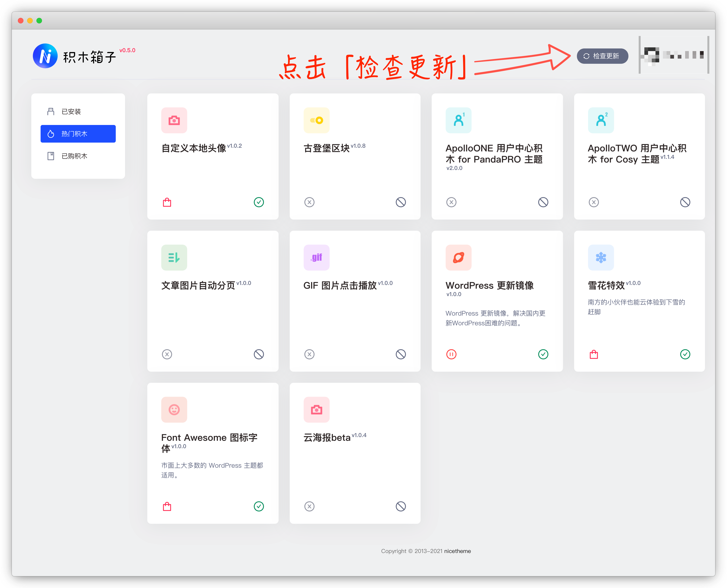Click the red pause icon on WordPress 更新镜像

[451, 354]
